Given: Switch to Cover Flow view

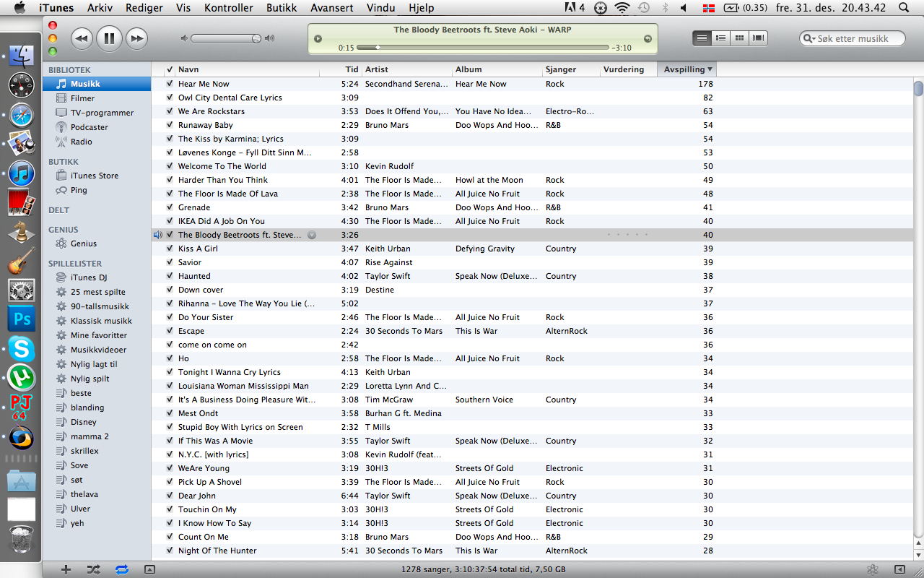Looking at the screenshot, I should click(x=758, y=38).
